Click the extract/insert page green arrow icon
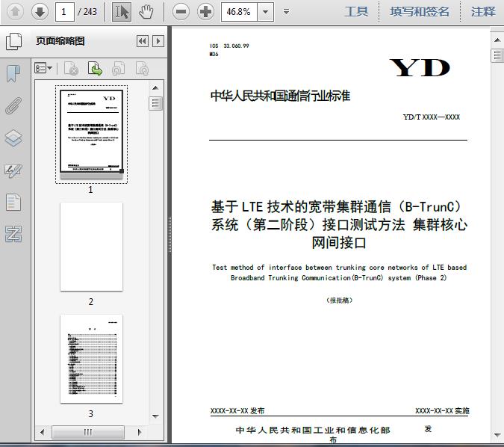This screenshot has height=447, width=504. pyautogui.click(x=95, y=68)
